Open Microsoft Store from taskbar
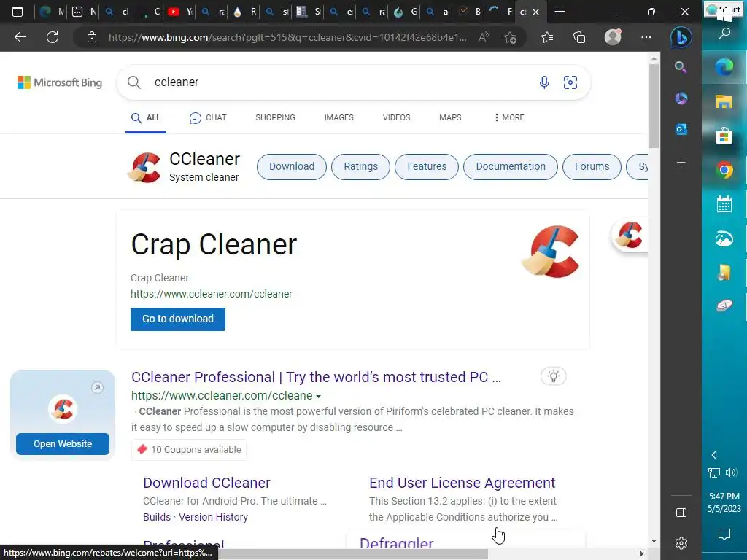This screenshot has height=560, width=747. tap(724, 136)
